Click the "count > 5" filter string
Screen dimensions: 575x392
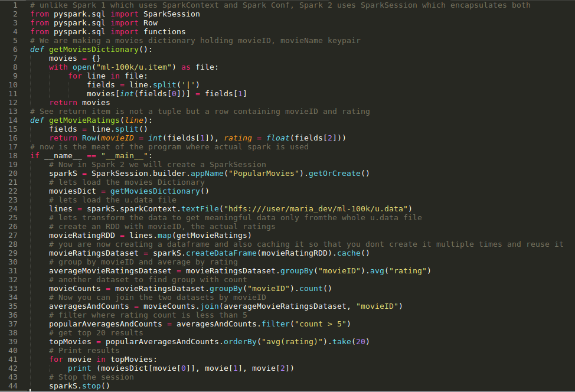tap(321, 324)
